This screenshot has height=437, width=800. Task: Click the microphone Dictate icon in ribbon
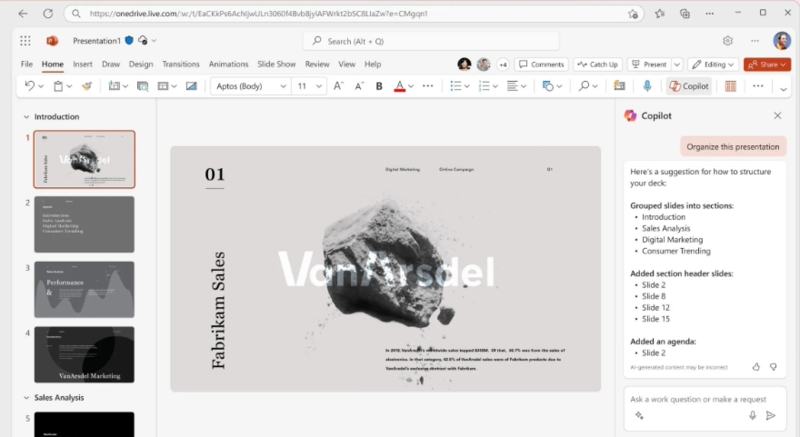(x=647, y=86)
